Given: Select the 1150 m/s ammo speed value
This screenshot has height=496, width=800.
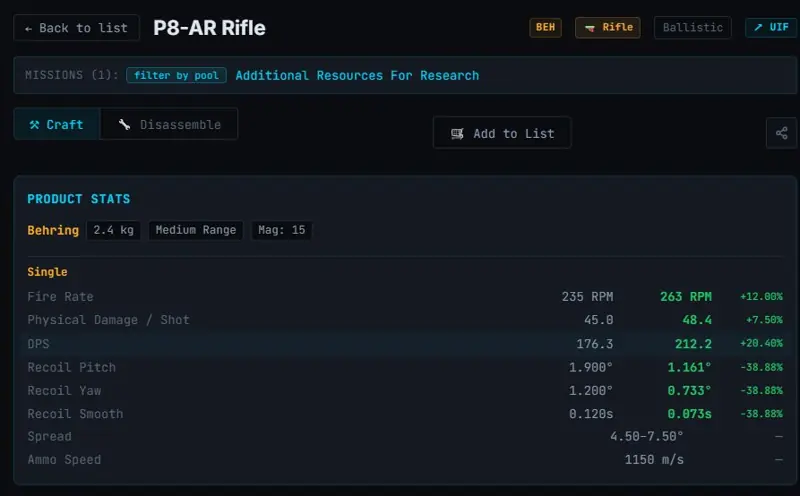Looking at the screenshot, I should click(x=654, y=460).
